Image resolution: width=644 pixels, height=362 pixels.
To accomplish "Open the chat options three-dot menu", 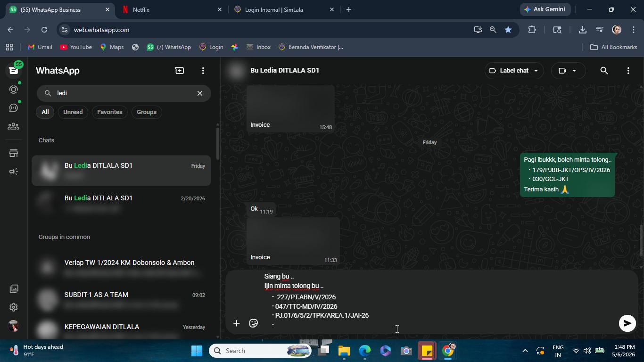I will (628, 70).
